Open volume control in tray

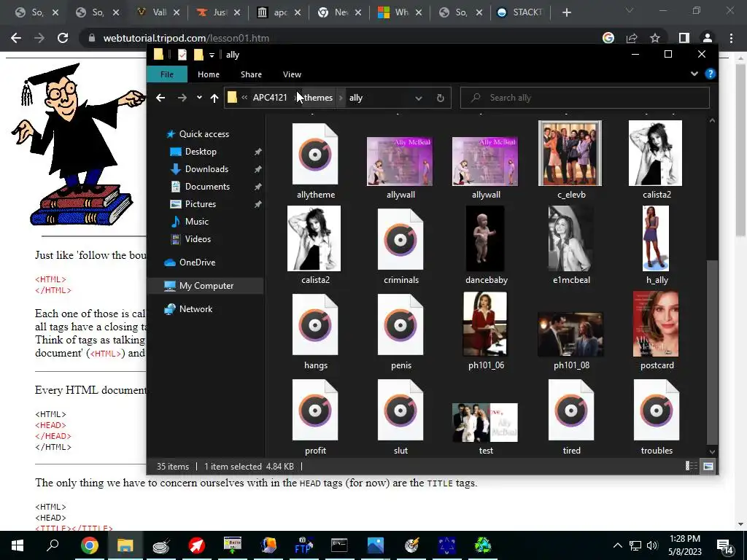(652, 545)
